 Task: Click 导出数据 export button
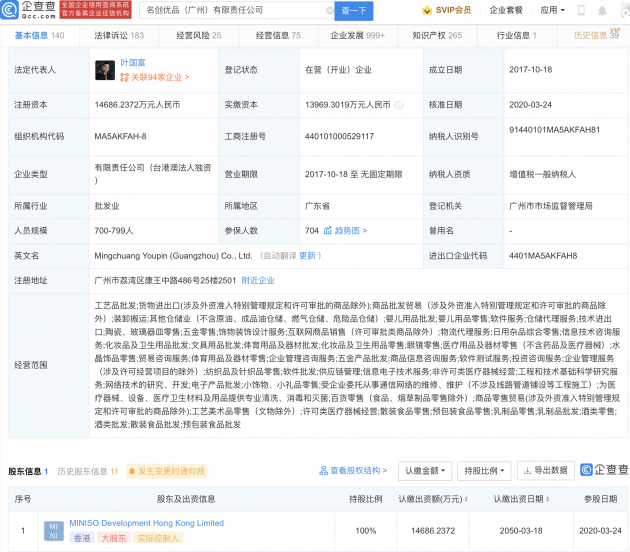tap(546, 470)
